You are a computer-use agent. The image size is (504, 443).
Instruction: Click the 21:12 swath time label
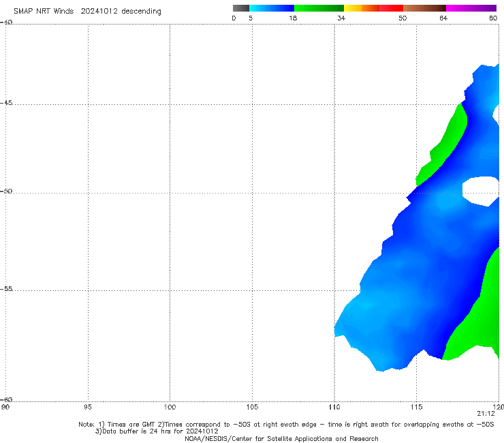point(486,414)
